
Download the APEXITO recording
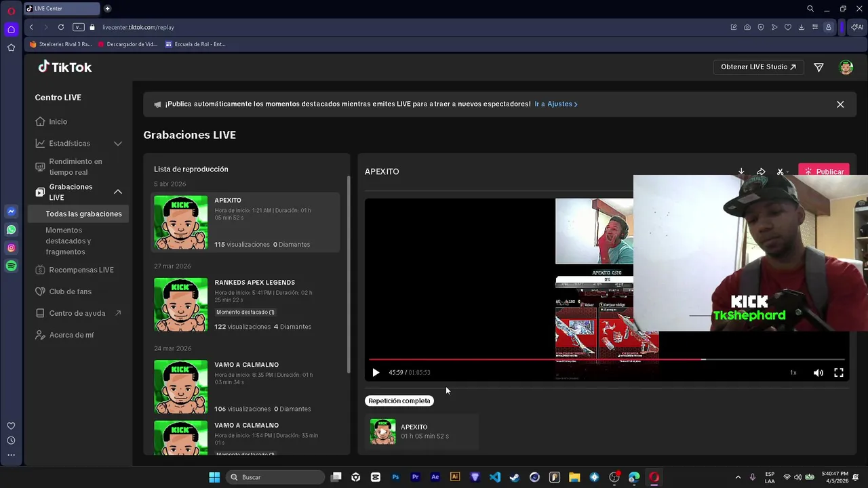pyautogui.click(x=741, y=171)
